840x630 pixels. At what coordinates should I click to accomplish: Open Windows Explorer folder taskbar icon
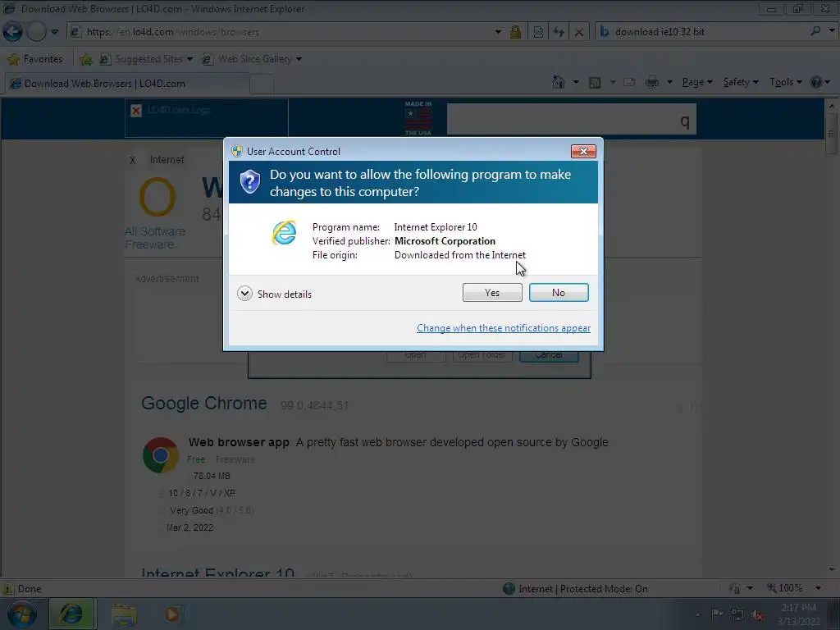pyautogui.click(x=124, y=614)
